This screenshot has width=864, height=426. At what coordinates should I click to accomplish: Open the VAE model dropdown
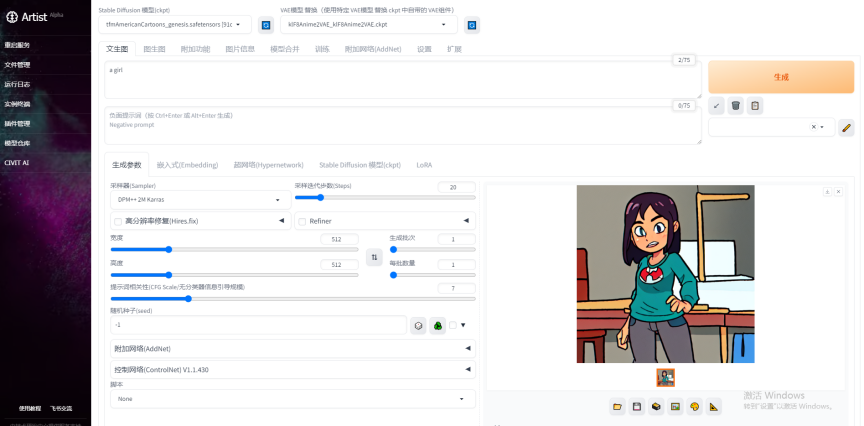click(x=369, y=25)
